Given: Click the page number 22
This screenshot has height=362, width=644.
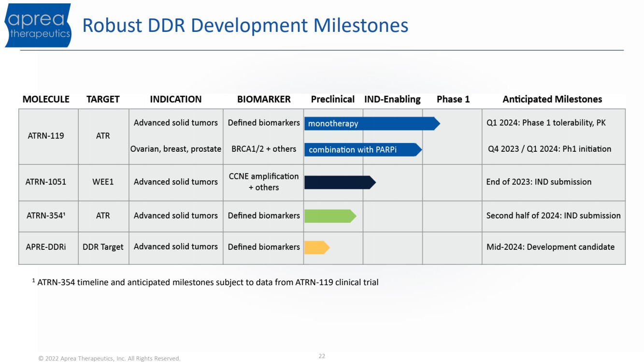Looking at the screenshot, I should (x=322, y=356).
